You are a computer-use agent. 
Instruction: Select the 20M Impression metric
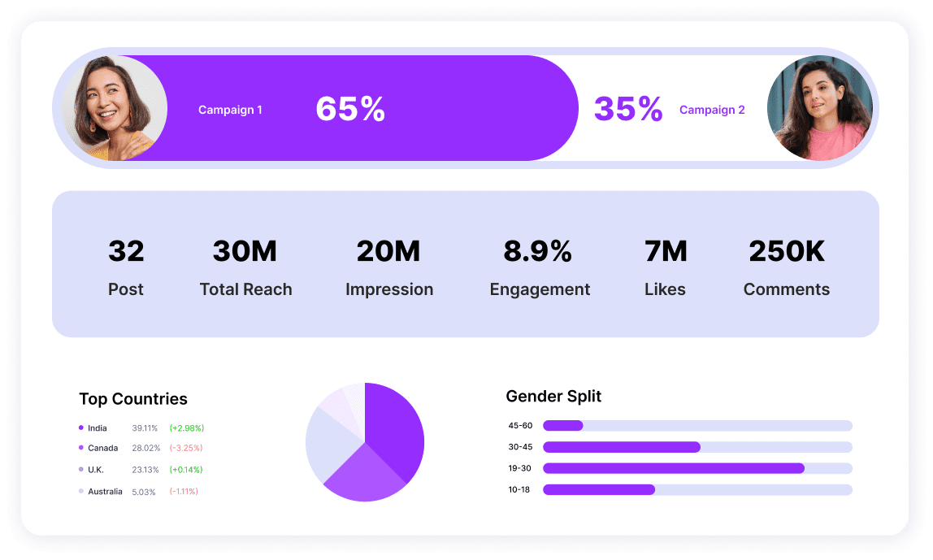pyautogui.click(x=389, y=267)
